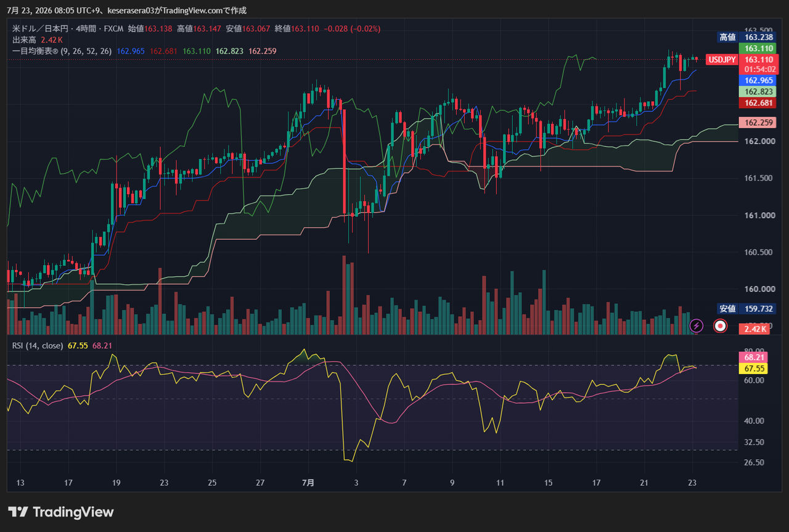Screen dimensions: 789x532
Task: Click the 32.50 RSI axis tick
Action: pyautogui.click(x=755, y=442)
